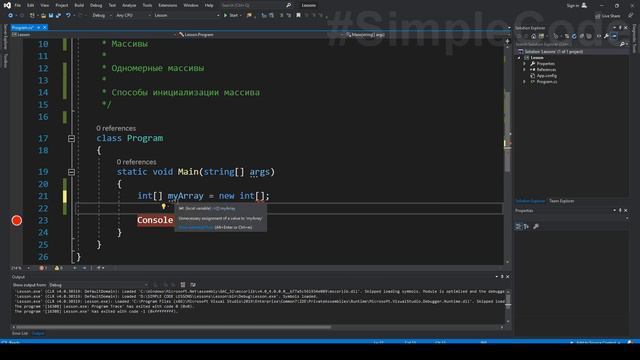Open the Edit menu
This screenshot has height=360, width=640.
[x=31, y=5]
